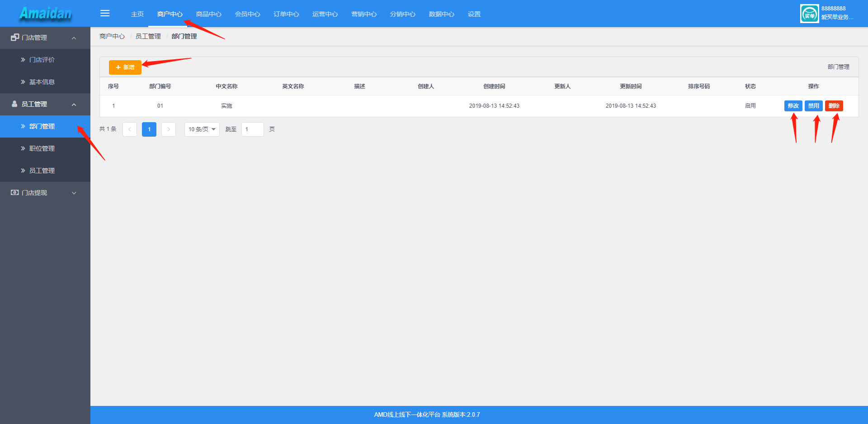This screenshot has width=868, height=424.
Task: Click the 操作 column header
Action: 814,86
